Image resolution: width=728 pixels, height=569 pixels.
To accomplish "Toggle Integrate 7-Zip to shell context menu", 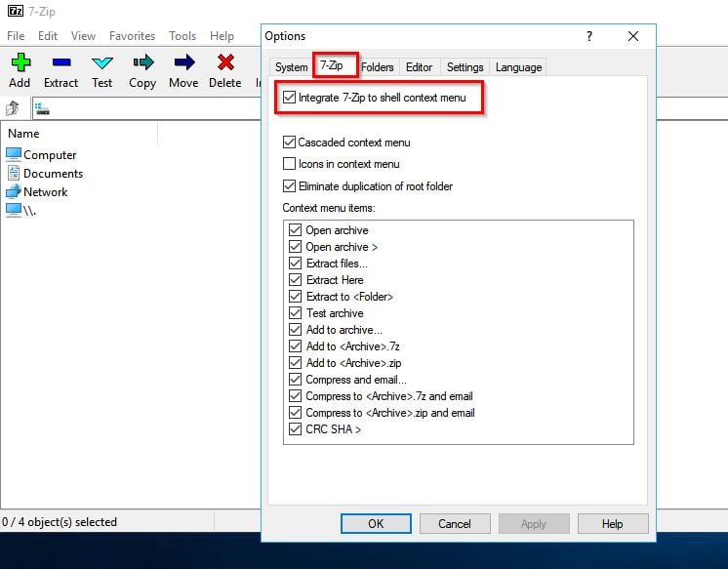I will (x=289, y=98).
